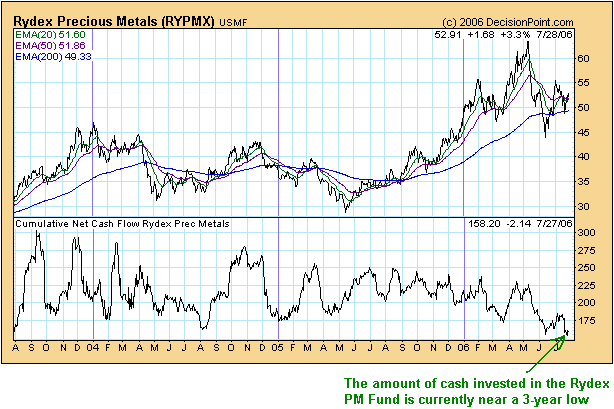Viewport: 614px width, 409px height.
Task: Jump to the 04 year marker on the axis
Action: (92, 347)
